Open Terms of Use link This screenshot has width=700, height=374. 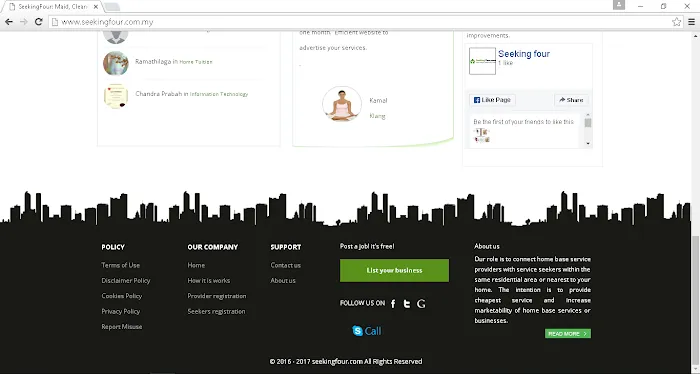point(121,265)
